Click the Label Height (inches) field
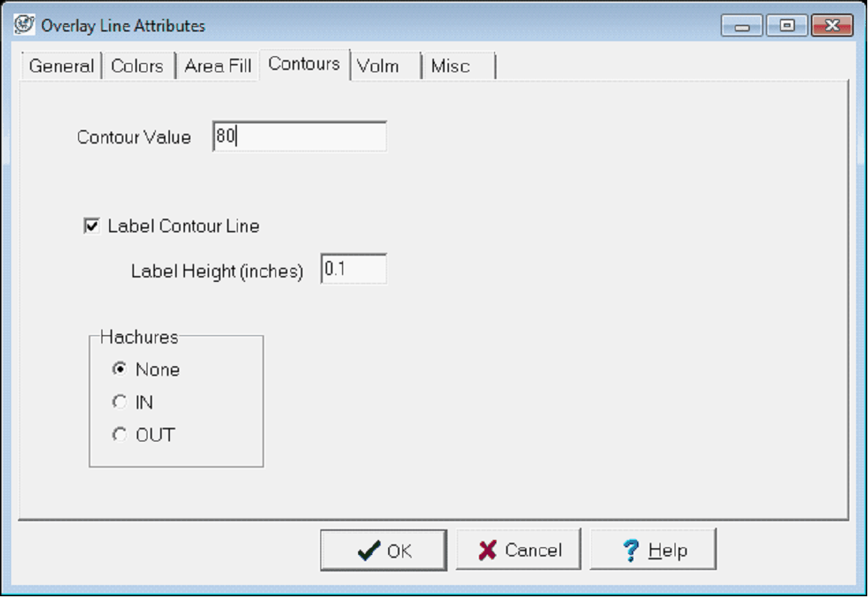Screen dimensions: 868x597 coord(354,269)
